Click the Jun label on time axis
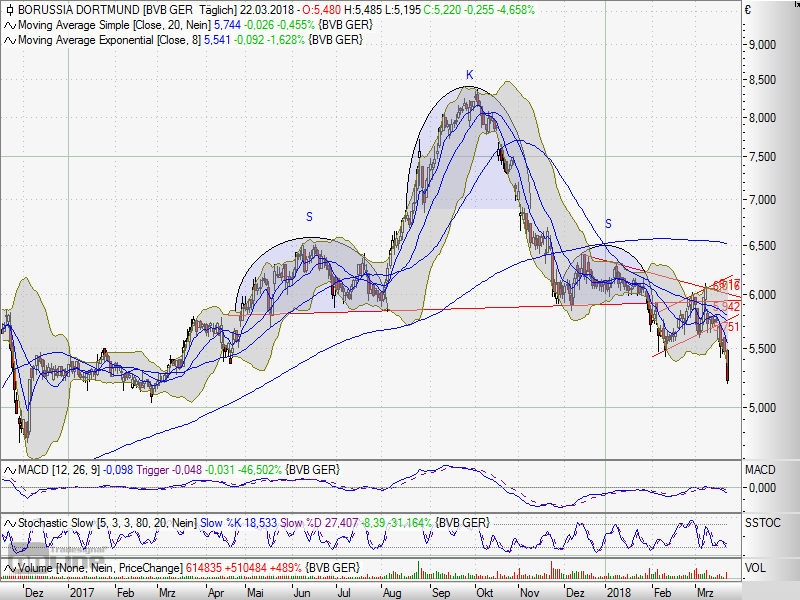 tap(302, 593)
